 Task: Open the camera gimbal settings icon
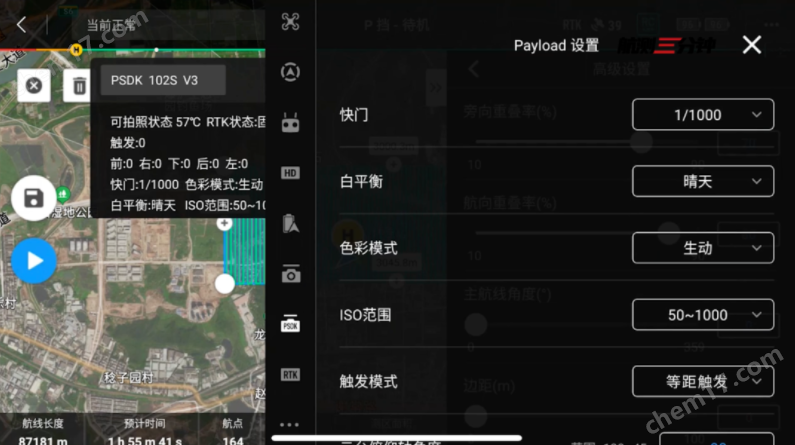pos(291,274)
